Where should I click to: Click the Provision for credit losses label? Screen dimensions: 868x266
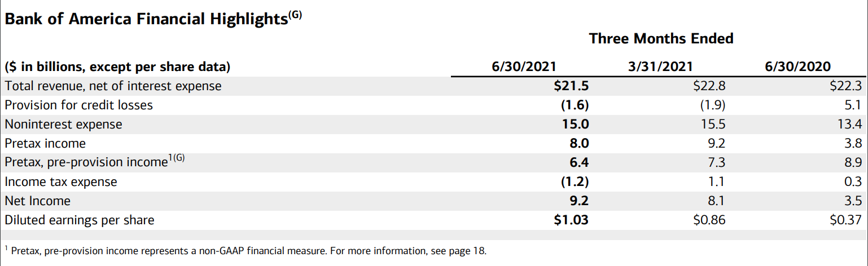pos(79,105)
